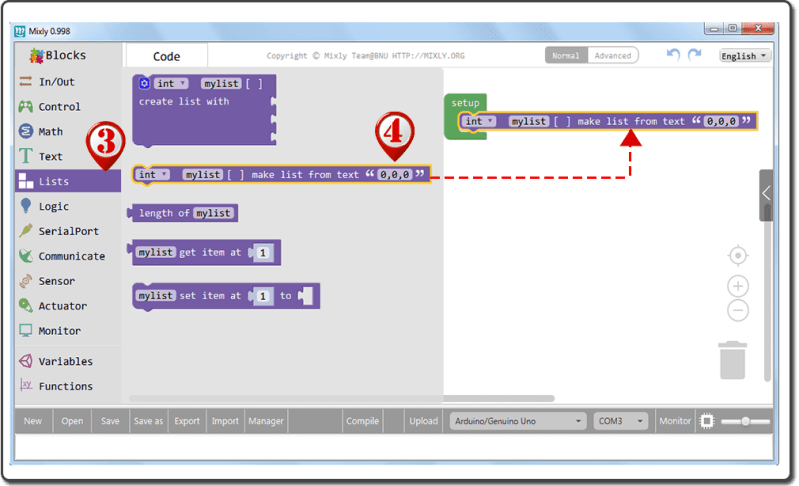Center the workspace with the crosshair icon
The width and height of the screenshot is (799, 486).
pyautogui.click(x=737, y=255)
